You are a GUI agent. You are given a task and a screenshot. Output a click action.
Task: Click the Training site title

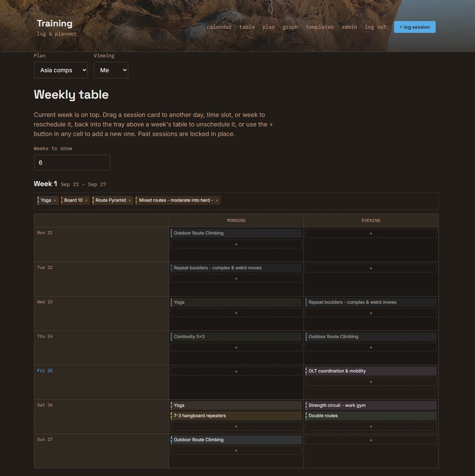coord(55,23)
